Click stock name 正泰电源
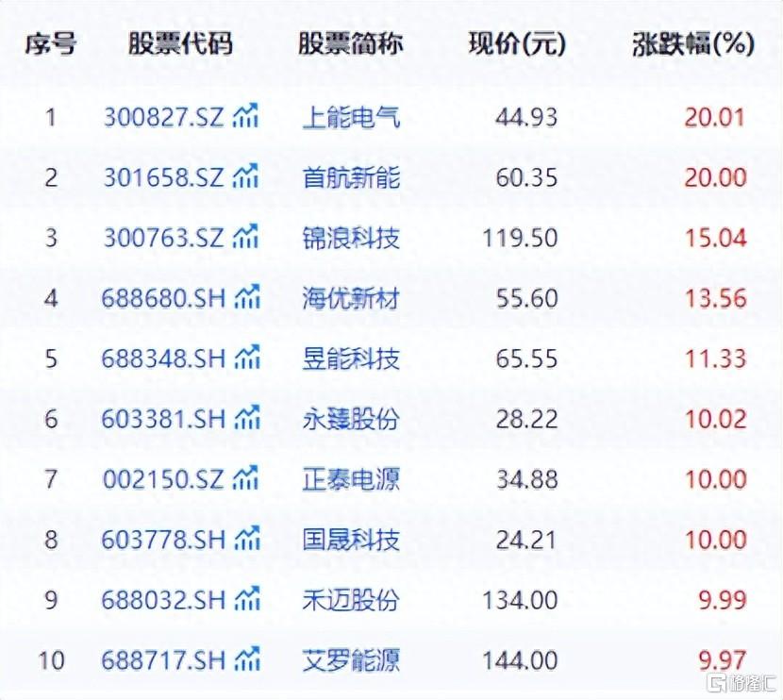 click(351, 480)
